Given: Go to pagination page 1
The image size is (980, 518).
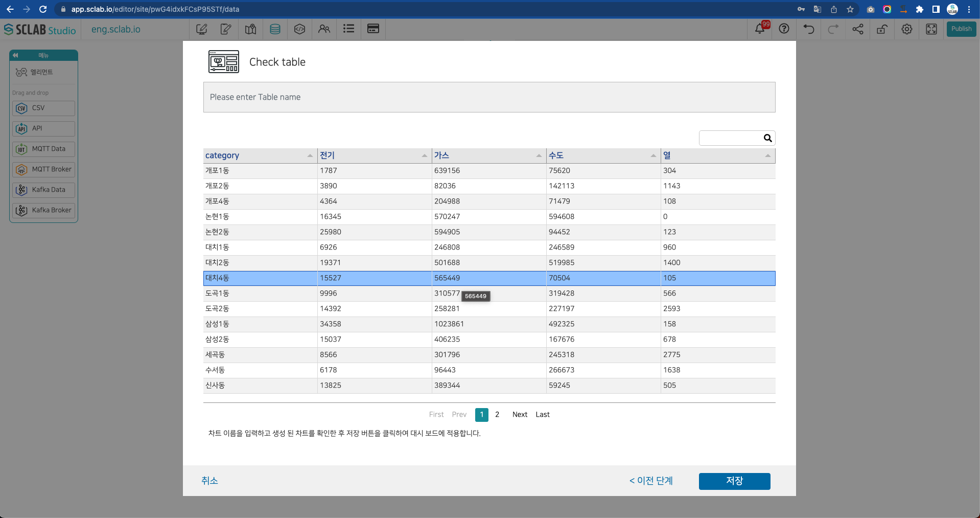Looking at the screenshot, I should [x=482, y=415].
